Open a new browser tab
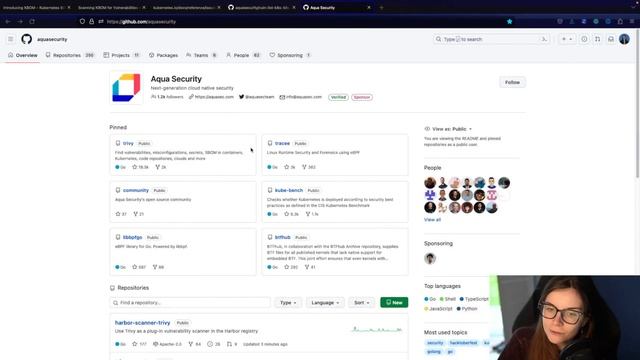Viewport: 640px width, 360px height. point(381,7)
